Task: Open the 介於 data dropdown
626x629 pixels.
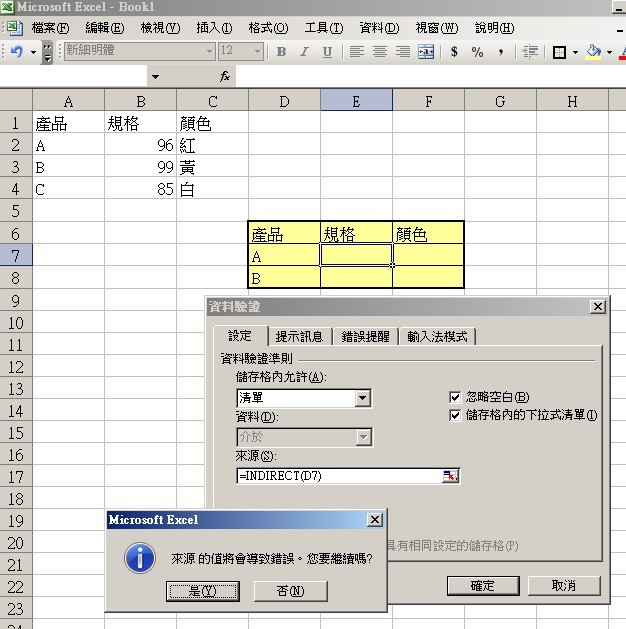Action: pos(363,437)
